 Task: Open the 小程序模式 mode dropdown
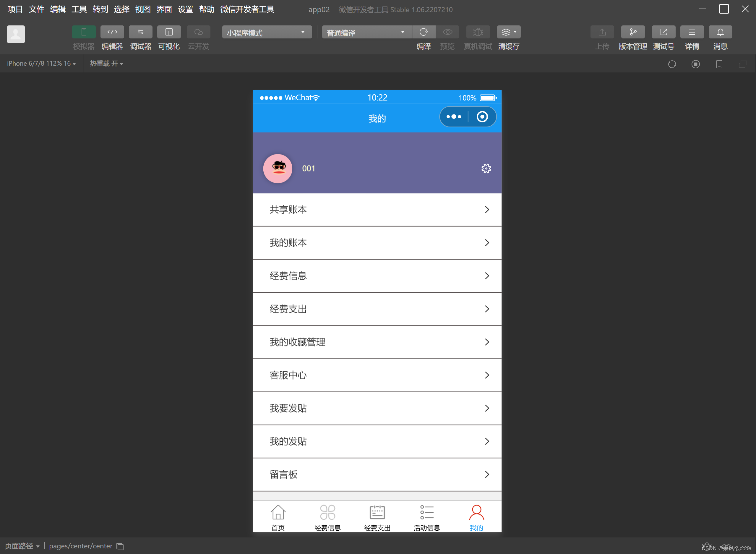[x=267, y=32]
